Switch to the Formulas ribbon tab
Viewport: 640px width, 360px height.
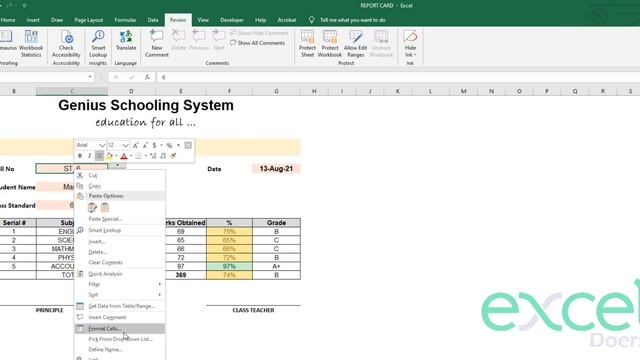click(125, 20)
